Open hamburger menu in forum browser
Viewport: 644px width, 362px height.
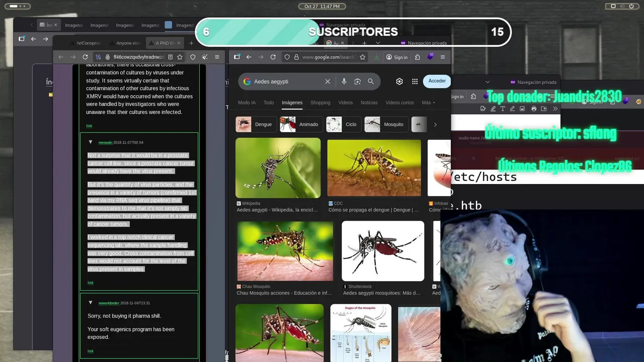click(x=217, y=57)
